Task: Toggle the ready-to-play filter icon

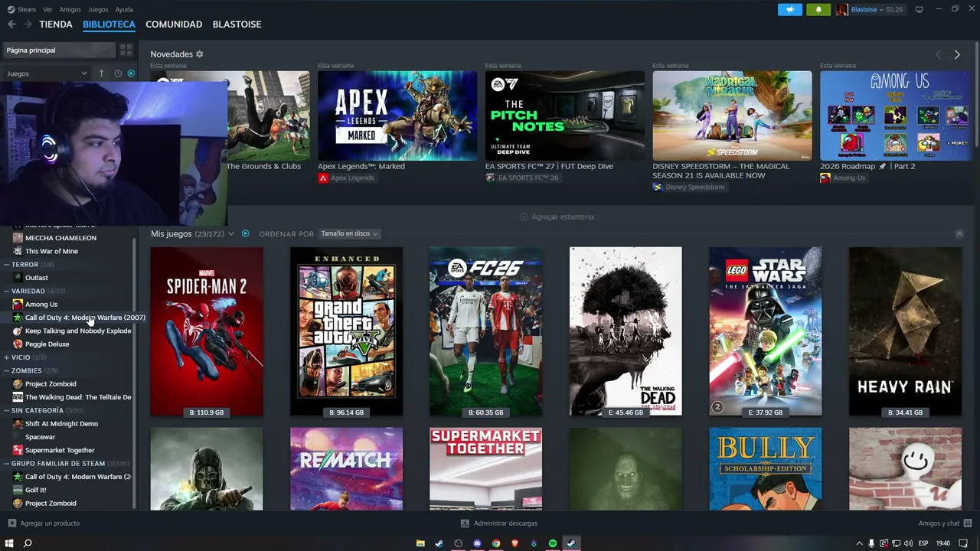Action: point(131,73)
